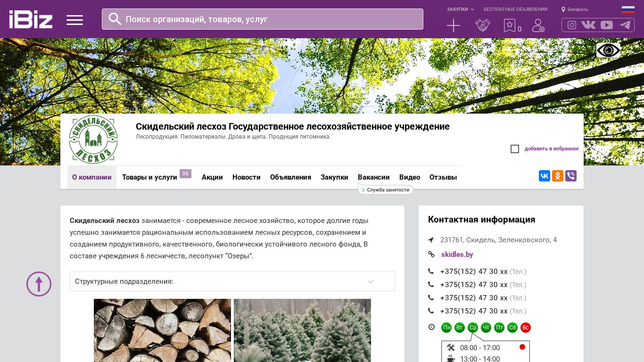Click the plus add icon in header
The height and width of the screenshot is (362, 644).
point(453,25)
